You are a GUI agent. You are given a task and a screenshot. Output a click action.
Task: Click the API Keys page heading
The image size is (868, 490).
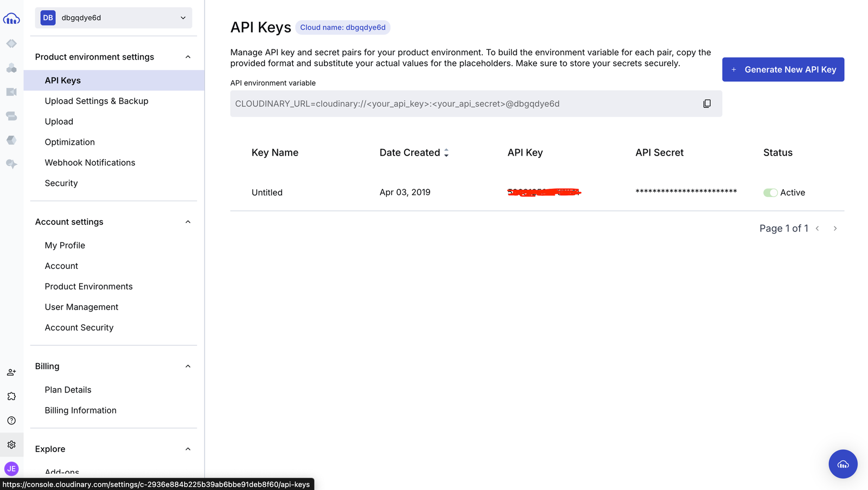(x=261, y=28)
